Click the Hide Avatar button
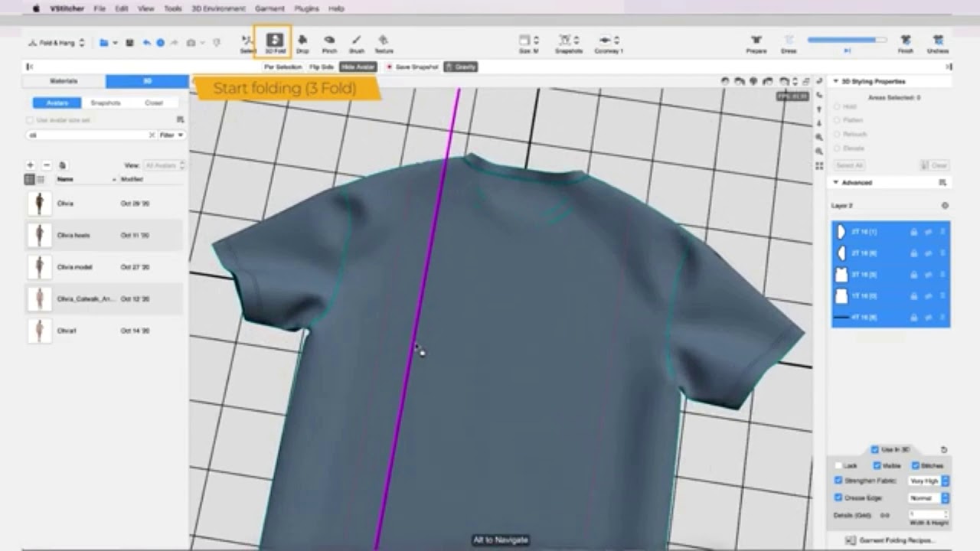 coord(358,67)
